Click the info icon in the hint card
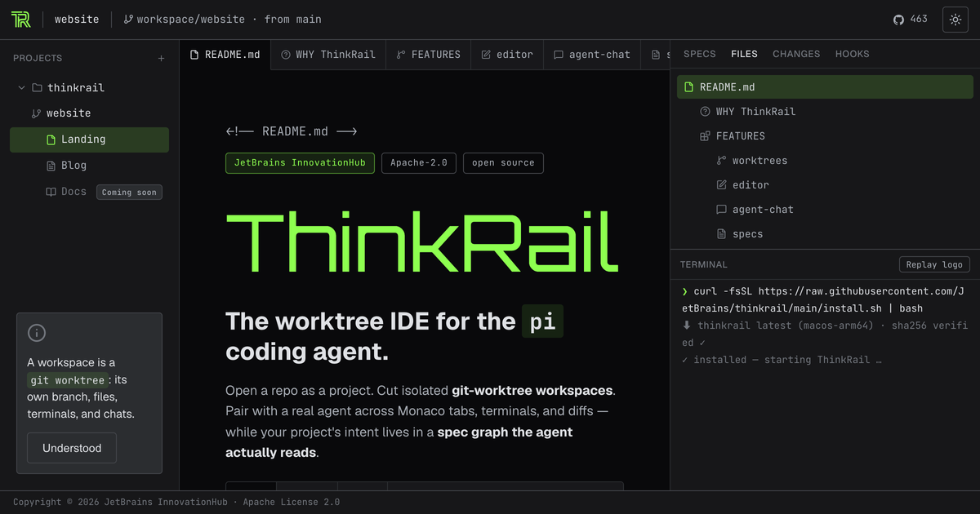The height and width of the screenshot is (514, 980). click(x=37, y=333)
